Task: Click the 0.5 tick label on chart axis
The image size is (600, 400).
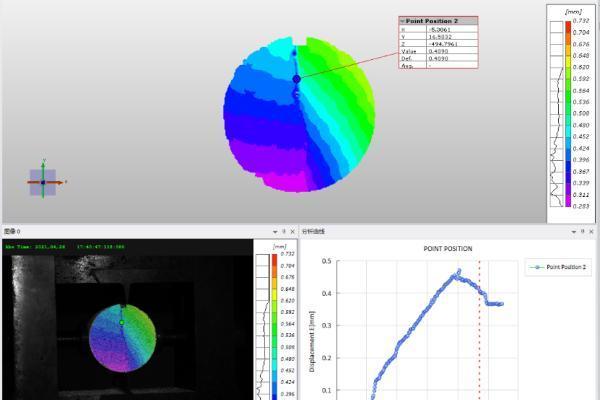Action: pyautogui.click(x=326, y=261)
